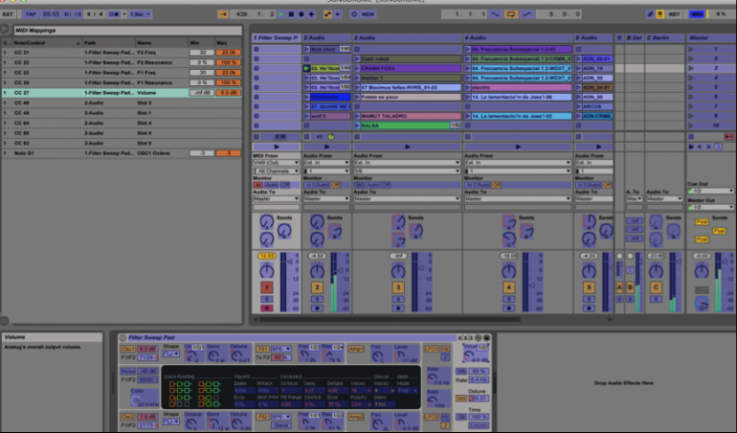Arm 2 Audio track for recording
The image size is (737, 433).
(x=317, y=308)
